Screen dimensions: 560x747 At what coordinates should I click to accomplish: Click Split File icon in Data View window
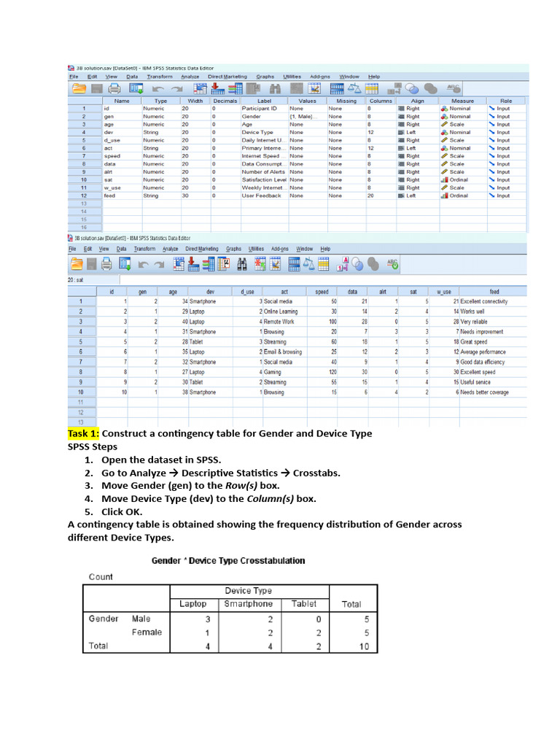(294, 264)
